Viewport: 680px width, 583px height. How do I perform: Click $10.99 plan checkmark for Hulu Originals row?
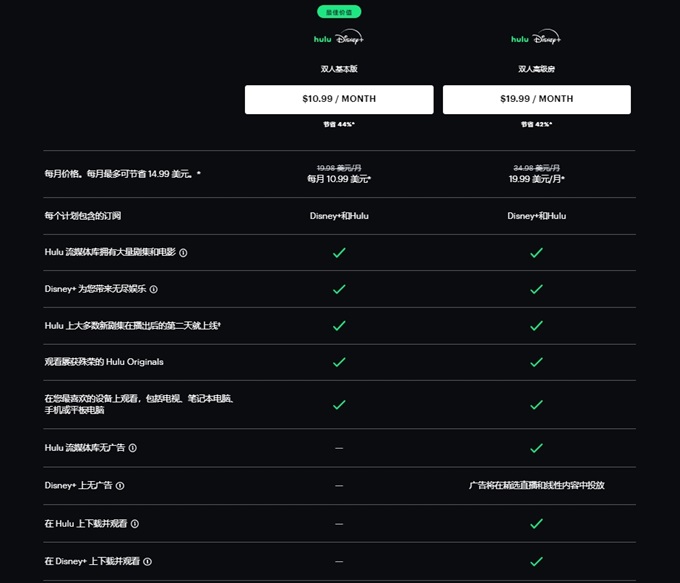[339, 362]
